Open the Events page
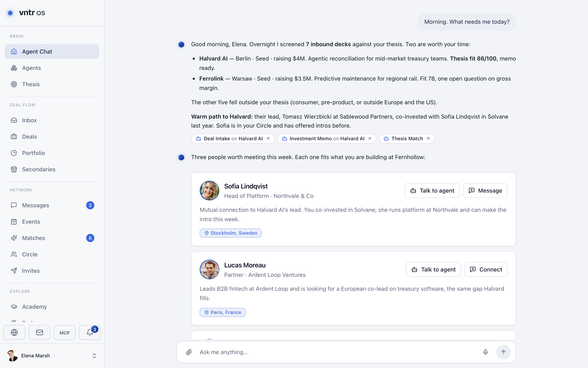This screenshot has width=588, height=368. click(52, 221)
